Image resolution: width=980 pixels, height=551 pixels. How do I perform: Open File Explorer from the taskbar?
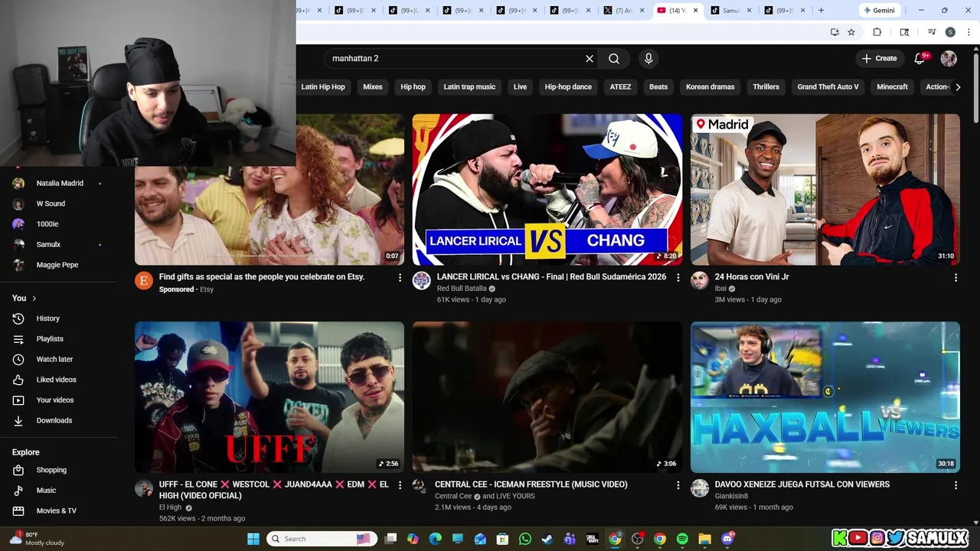(704, 539)
